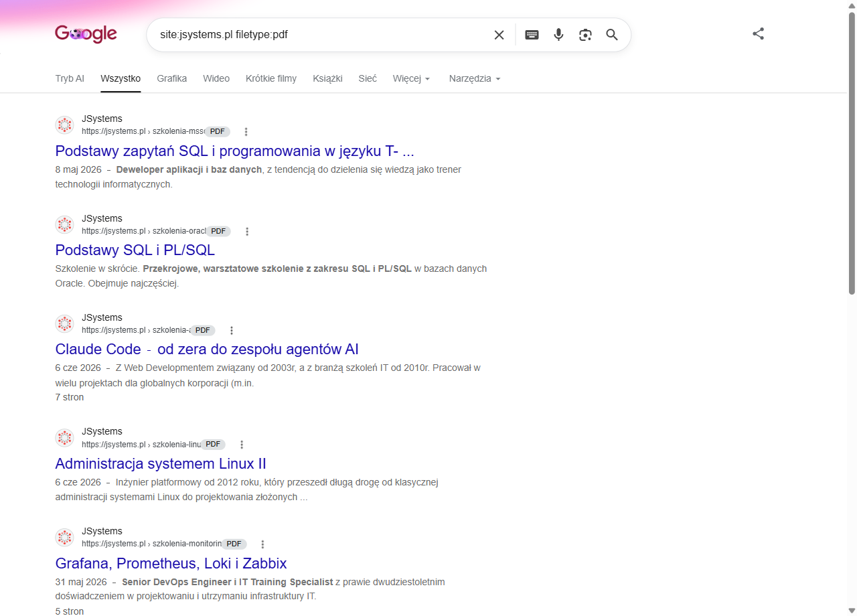This screenshot has width=857, height=616.
Task: Open three-dot menu for T-SQL result
Action: pyautogui.click(x=246, y=132)
